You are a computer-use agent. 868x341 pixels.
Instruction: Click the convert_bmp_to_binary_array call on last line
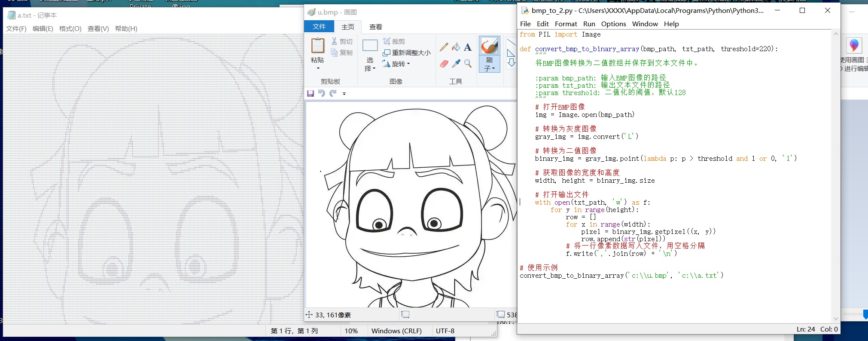[x=621, y=275]
